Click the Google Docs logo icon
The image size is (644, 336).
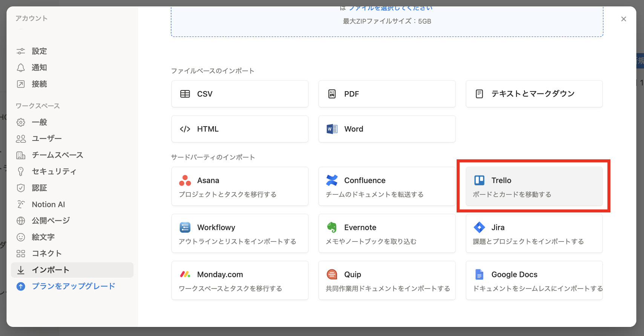tap(479, 275)
